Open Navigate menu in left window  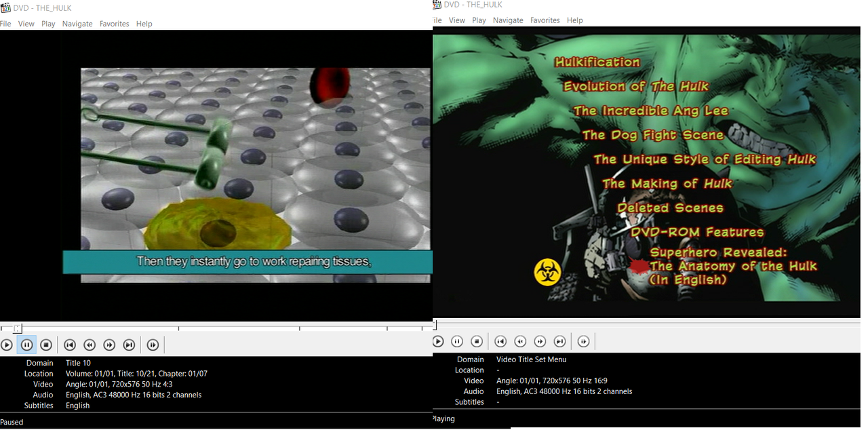(x=77, y=24)
